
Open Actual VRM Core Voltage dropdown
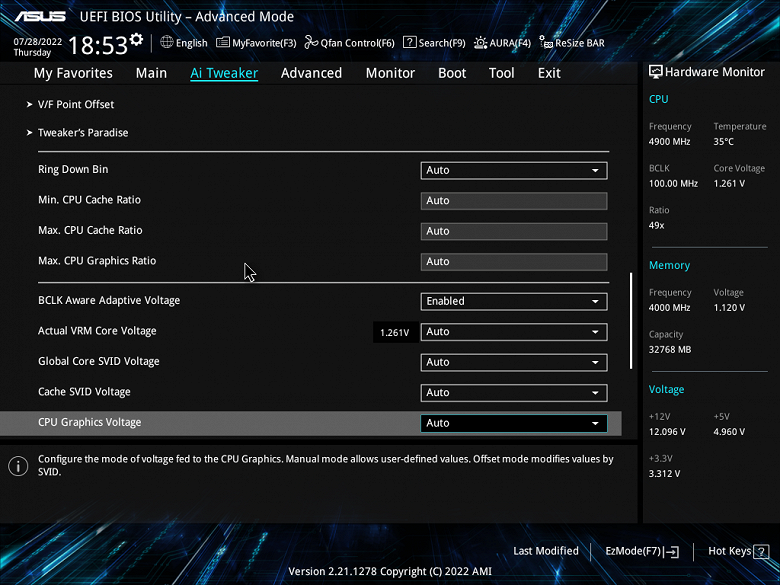coord(514,332)
